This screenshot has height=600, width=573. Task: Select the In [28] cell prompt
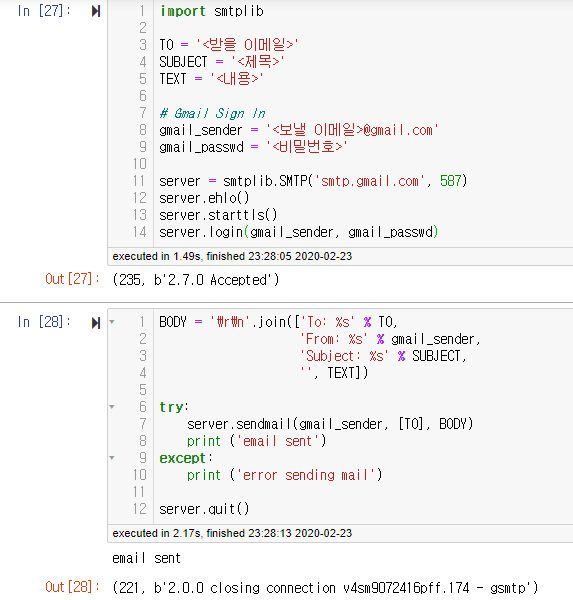[x=44, y=322]
